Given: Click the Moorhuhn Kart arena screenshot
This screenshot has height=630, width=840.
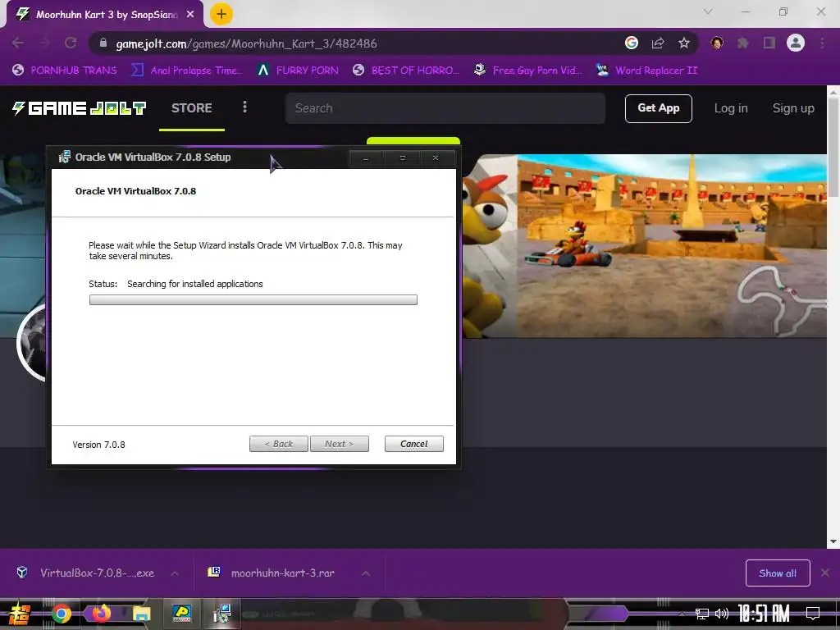Looking at the screenshot, I should [x=672, y=246].
